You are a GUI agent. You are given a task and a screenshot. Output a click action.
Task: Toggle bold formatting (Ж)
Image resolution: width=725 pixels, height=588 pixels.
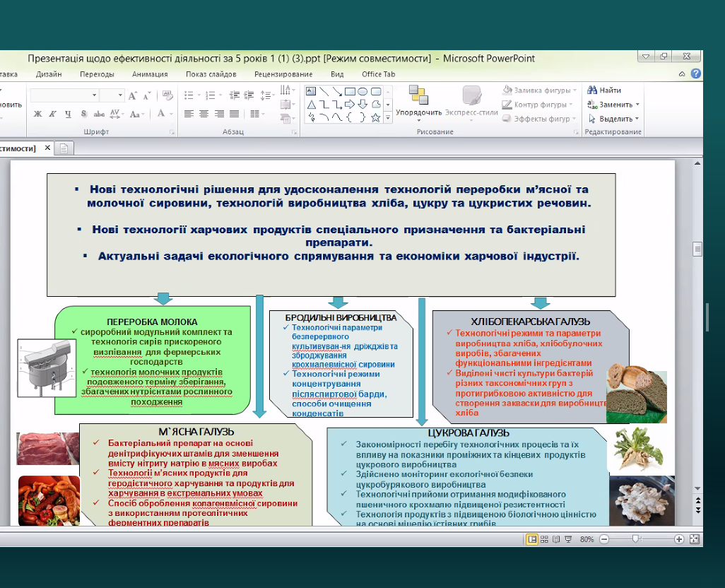[x=37, y=114]
